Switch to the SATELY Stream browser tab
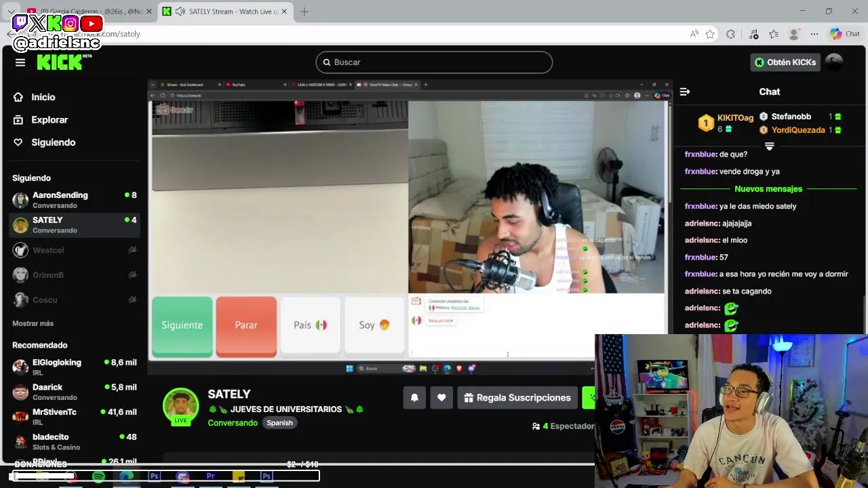The width and height of the screenshot is (868, 488). coord(224,12)
